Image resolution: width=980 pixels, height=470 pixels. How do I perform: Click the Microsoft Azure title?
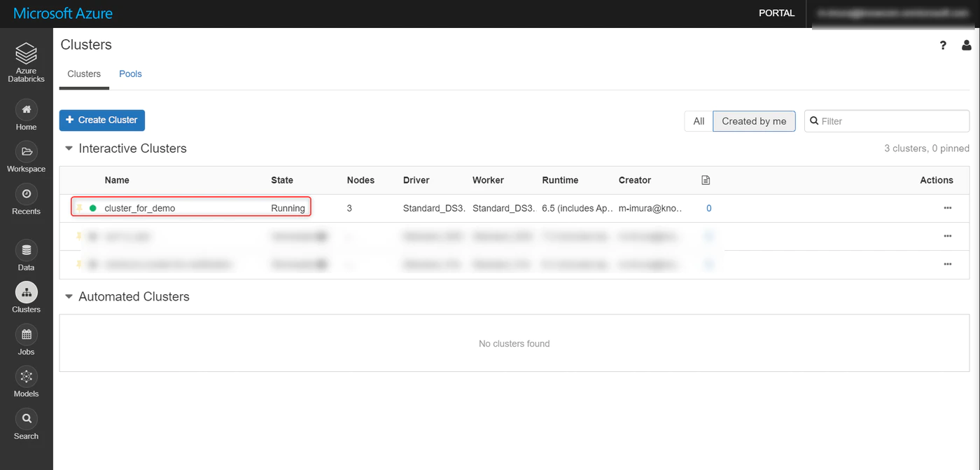[63, 13]
